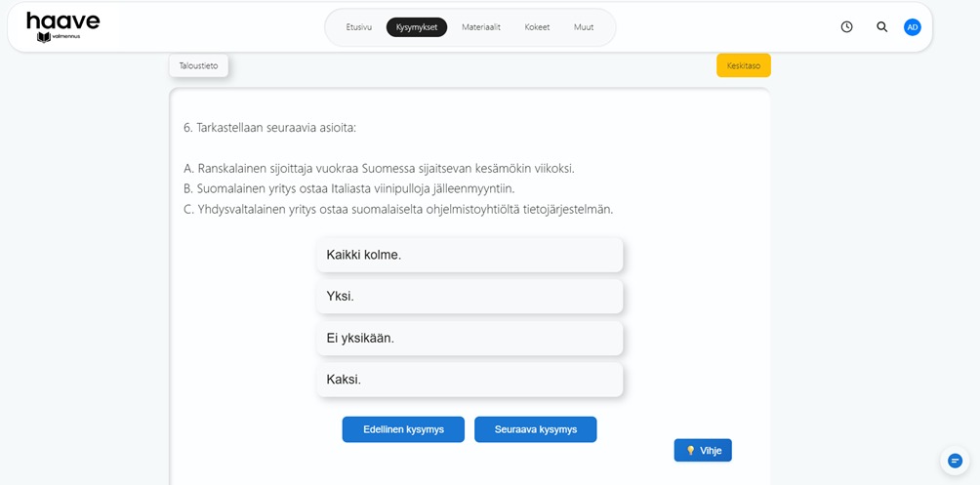This screenshot has width=980, height=485.
Task: Advance with Seuraava kysymys button
Action: [x=536, y=429]
